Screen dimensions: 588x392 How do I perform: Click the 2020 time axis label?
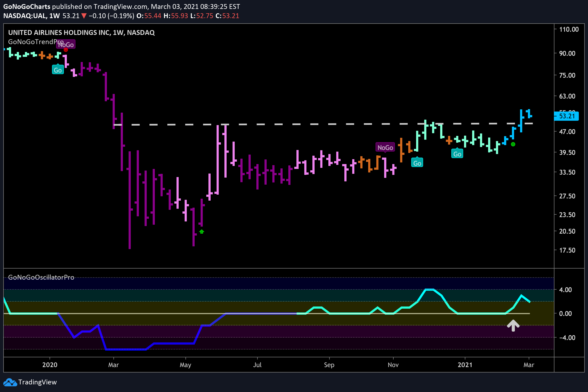click(x=50, y=365)
